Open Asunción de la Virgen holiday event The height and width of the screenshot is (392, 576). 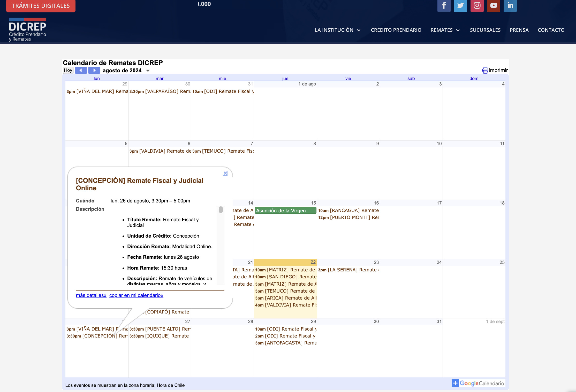tap(285, 210)
